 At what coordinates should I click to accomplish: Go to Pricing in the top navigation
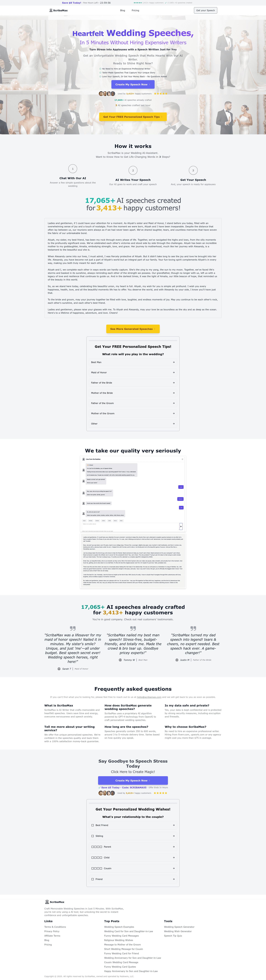point(135,10)
